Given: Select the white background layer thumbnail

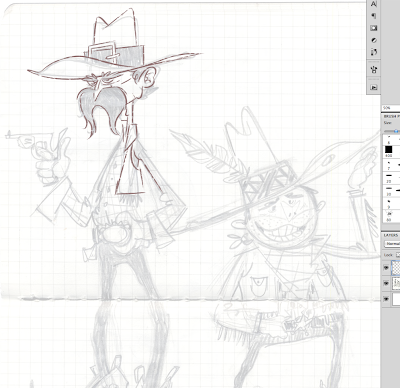Looking at the screenshot, I should click(x=396, y=299).
